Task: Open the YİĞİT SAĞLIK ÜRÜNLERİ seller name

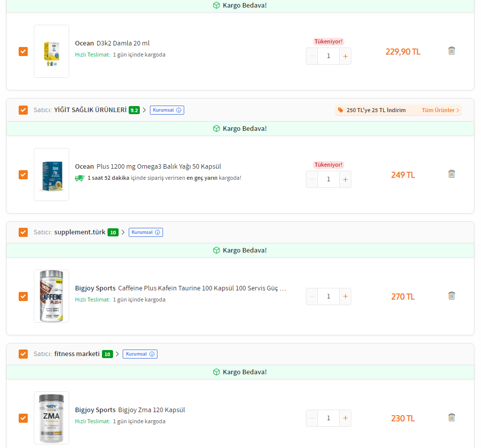Action: coord(90,110)
